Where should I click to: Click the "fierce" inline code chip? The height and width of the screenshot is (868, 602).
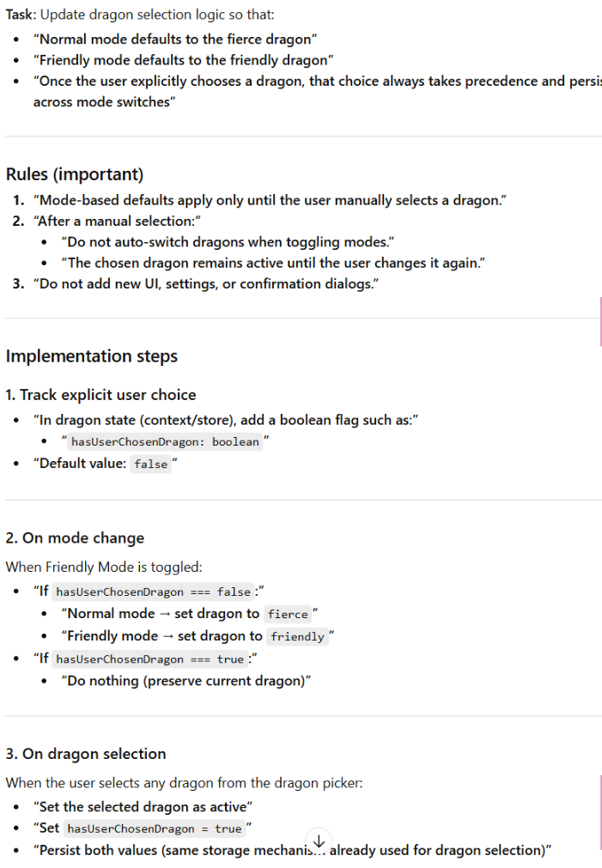coord(288,615)
